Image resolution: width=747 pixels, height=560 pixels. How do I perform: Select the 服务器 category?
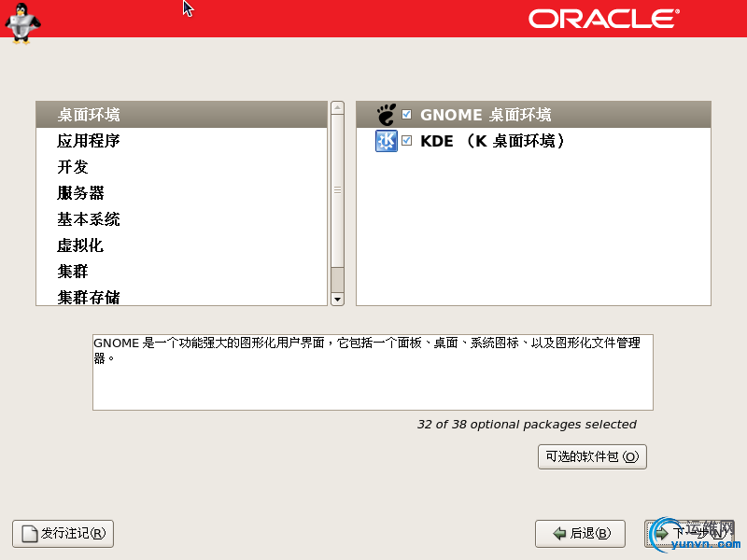click(x=181, y=193)
